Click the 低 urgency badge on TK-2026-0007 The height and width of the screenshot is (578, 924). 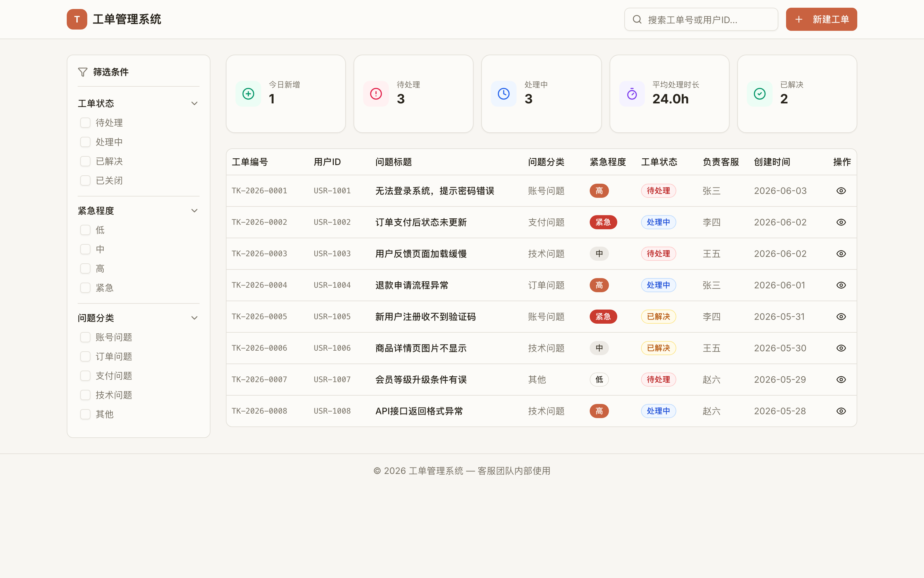[x=599, y=380]
